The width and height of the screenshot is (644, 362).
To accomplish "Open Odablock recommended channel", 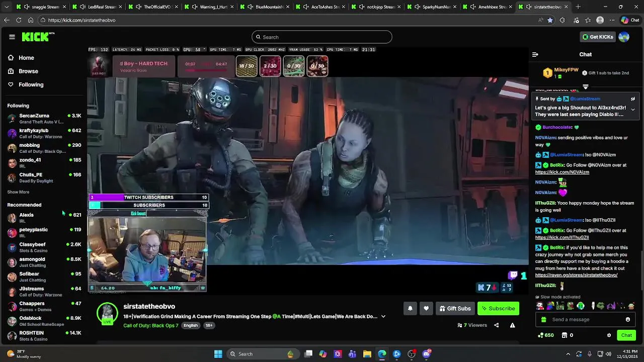I will point(44,321).
